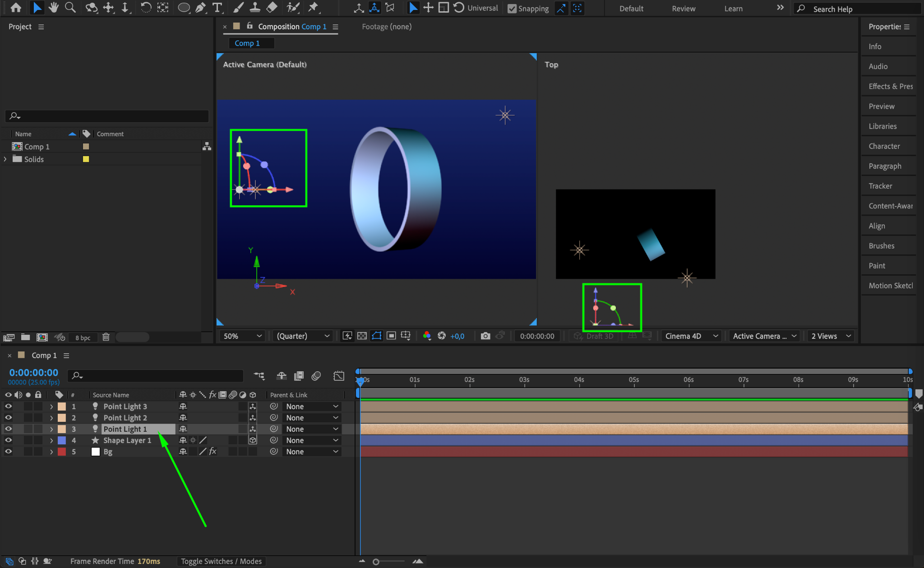Expand the Solids folder in Project
The image size is (924, 568).
5,159
